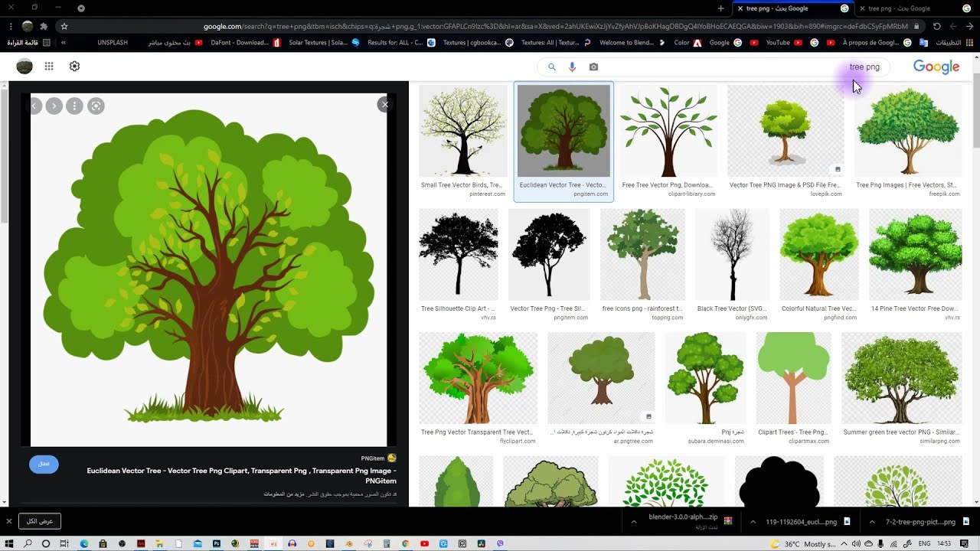Open a new browser tab
The image size is (980, 551).
point(720,8)
